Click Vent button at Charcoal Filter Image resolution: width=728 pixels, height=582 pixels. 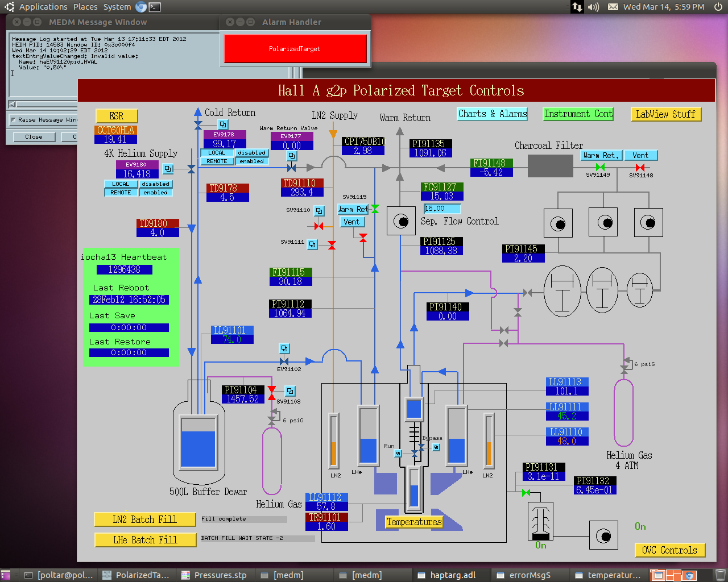[x=640, y=155]
